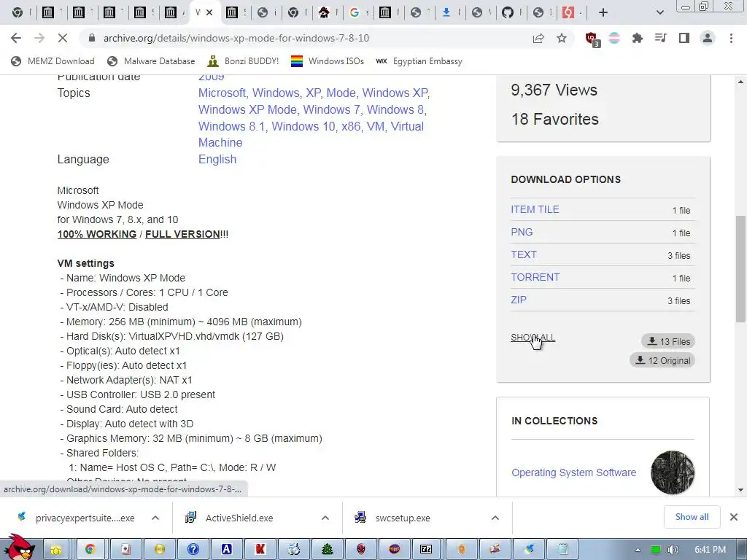Open MEMZ Download bookmark

click(53, 61)
